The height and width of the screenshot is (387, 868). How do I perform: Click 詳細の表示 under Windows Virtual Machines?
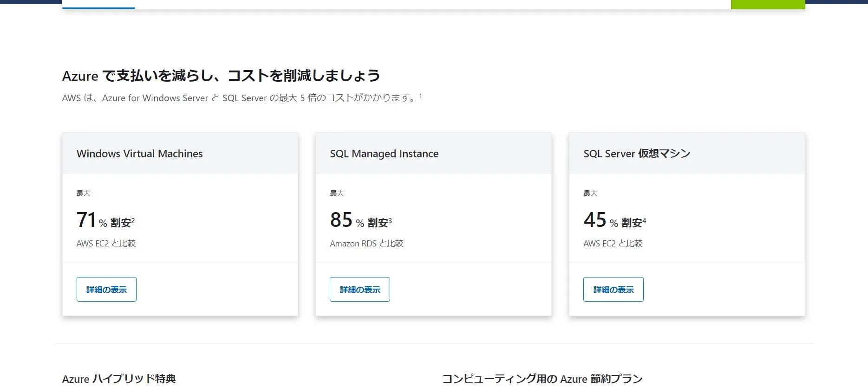click(106, 289)
